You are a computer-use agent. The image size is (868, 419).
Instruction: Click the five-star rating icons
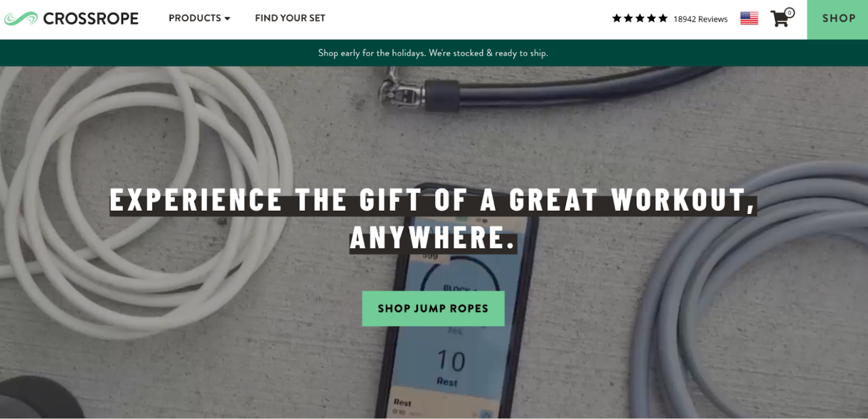tap(640, 18)
